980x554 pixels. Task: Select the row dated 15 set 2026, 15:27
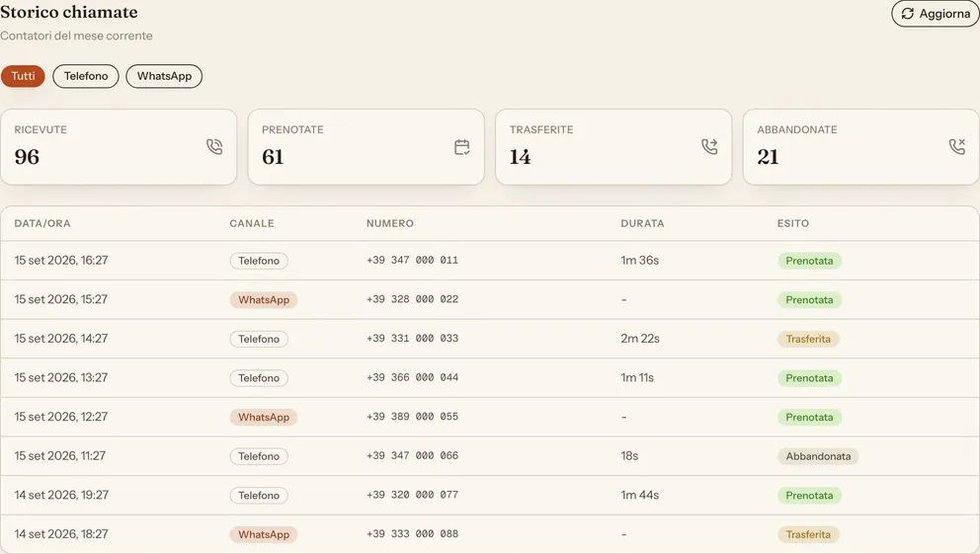pyautogui.click(x=490, y=300)
